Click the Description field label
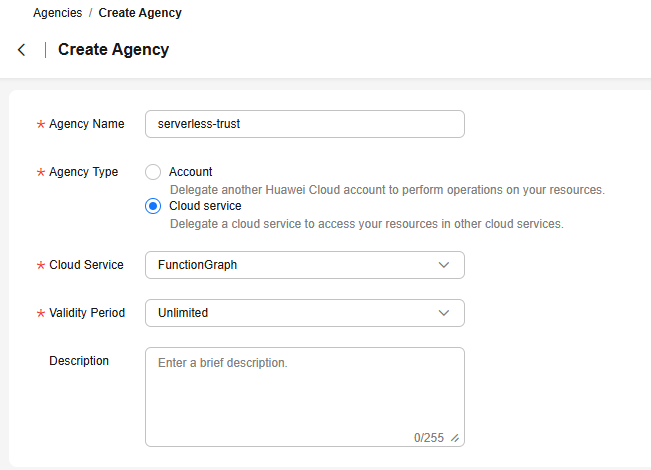 79,361
